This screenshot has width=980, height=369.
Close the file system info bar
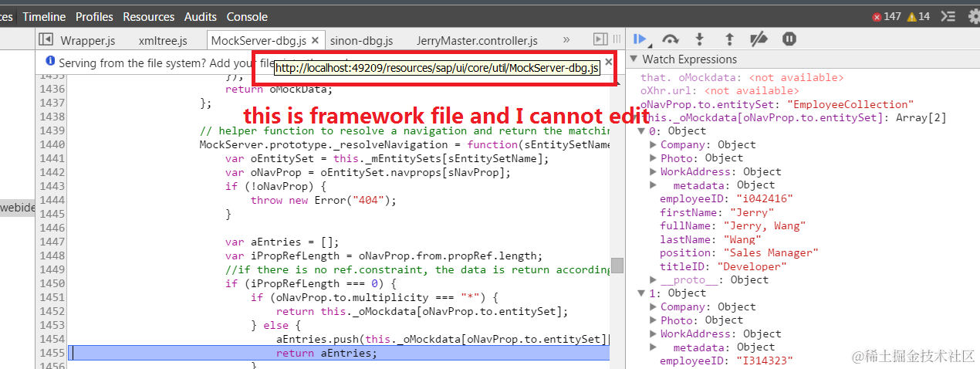click(x=608, y=62)
